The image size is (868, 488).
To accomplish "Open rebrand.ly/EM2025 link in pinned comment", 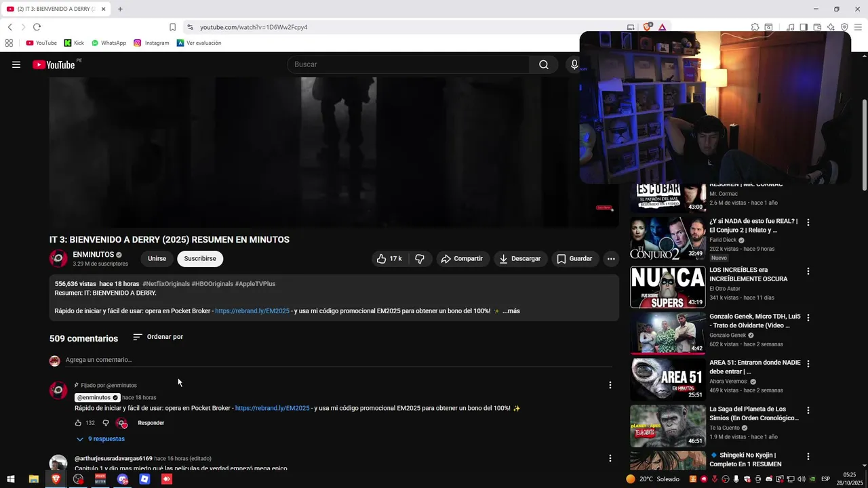I will point(272,408).
